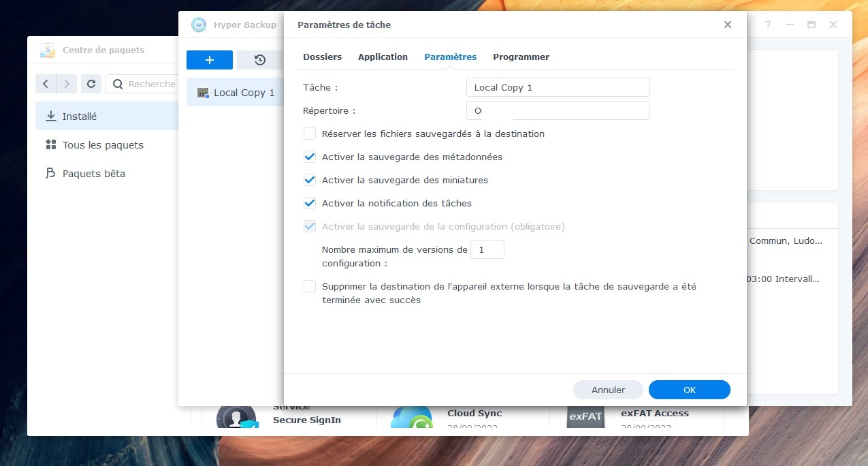
Task: Click the refresh icon in Centre de paquets
Action: point(91,84)
